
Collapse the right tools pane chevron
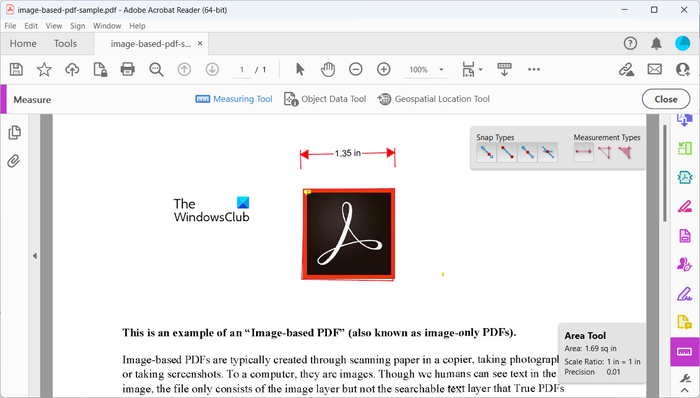[x=684, y=391]
